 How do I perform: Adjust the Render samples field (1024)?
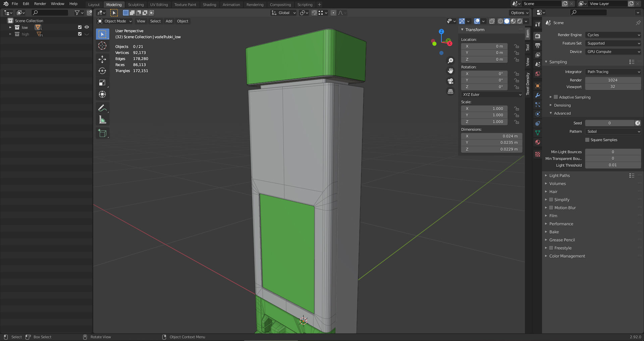point(613,80)
